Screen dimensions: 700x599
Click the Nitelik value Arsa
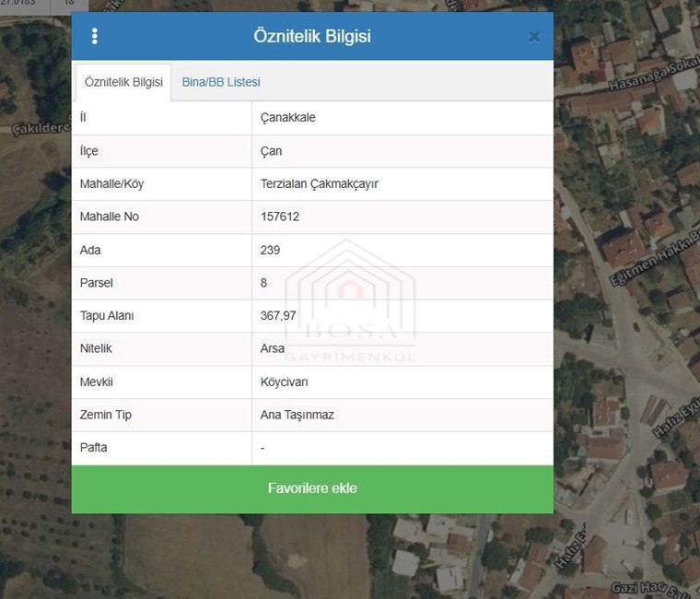pos(273,348)
